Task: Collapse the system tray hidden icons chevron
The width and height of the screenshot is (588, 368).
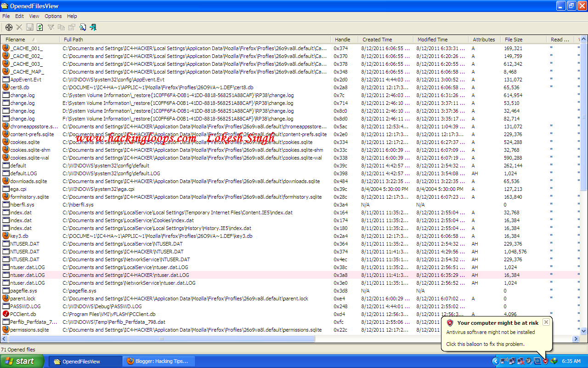Action: (x=496, y=361)
